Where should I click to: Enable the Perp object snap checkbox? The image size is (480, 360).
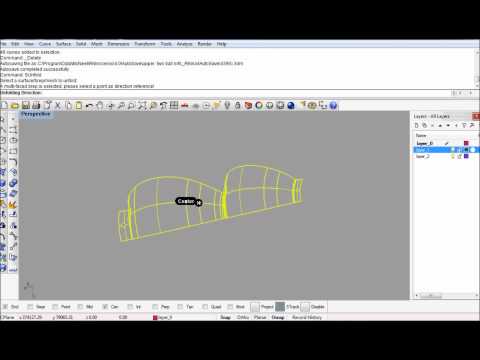(155, 307)
